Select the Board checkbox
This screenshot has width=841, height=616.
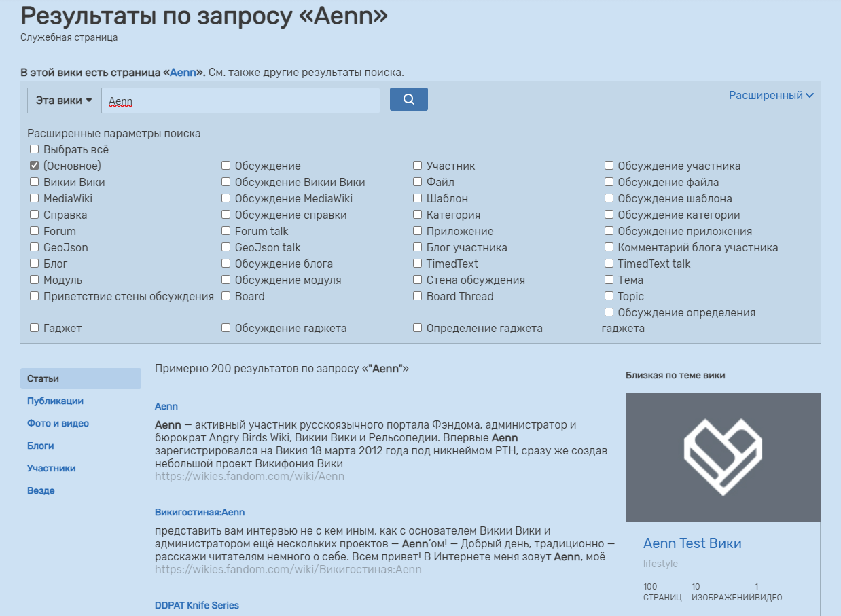pos(226,296)
